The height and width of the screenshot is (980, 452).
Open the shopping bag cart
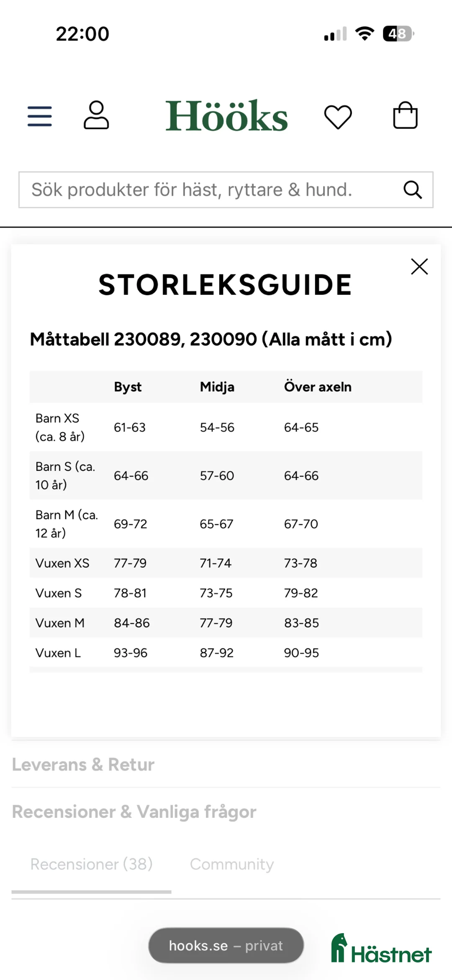click(x=405, y=115)
